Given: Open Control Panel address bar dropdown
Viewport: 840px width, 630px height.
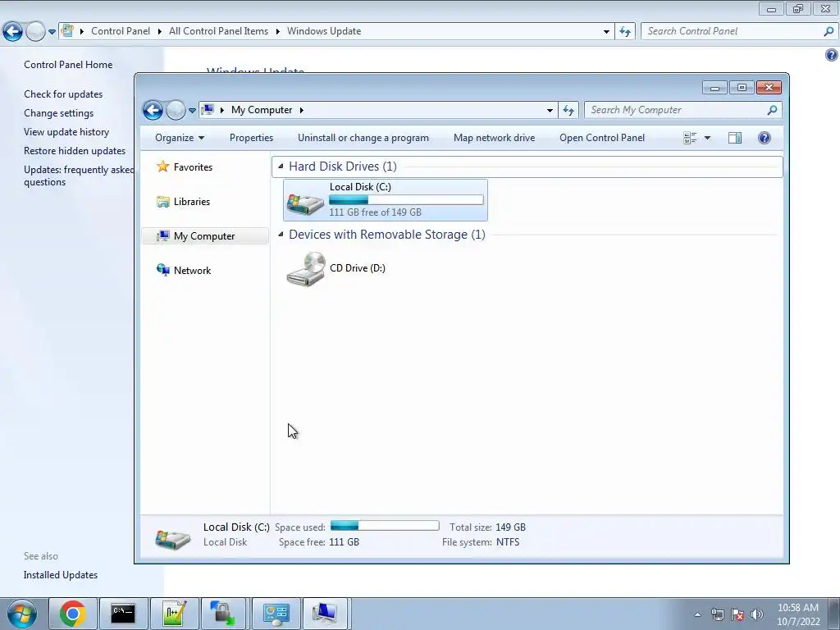Looking at the screenshot, I should [x=606, y=32].
